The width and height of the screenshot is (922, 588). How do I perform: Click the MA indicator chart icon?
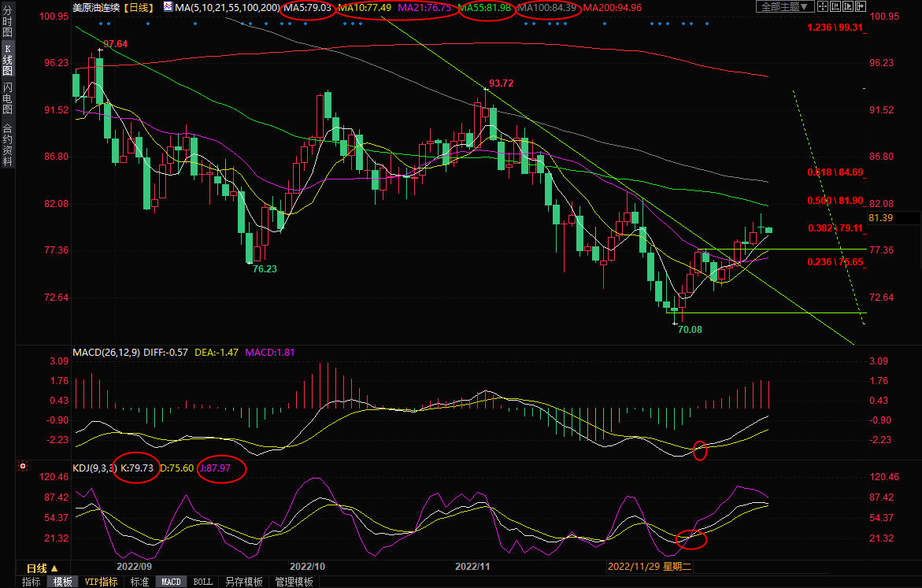pos(168,7)
